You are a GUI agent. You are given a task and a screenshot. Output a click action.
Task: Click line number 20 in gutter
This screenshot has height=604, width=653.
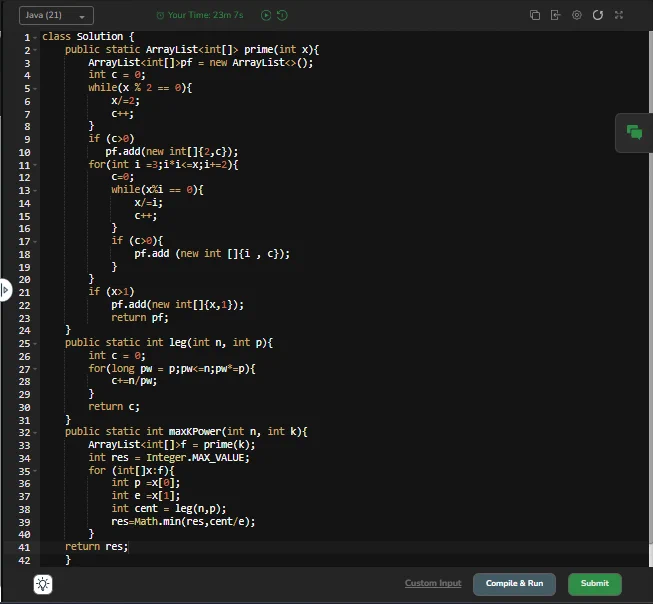pyautogui.click(x=24, y=280)
